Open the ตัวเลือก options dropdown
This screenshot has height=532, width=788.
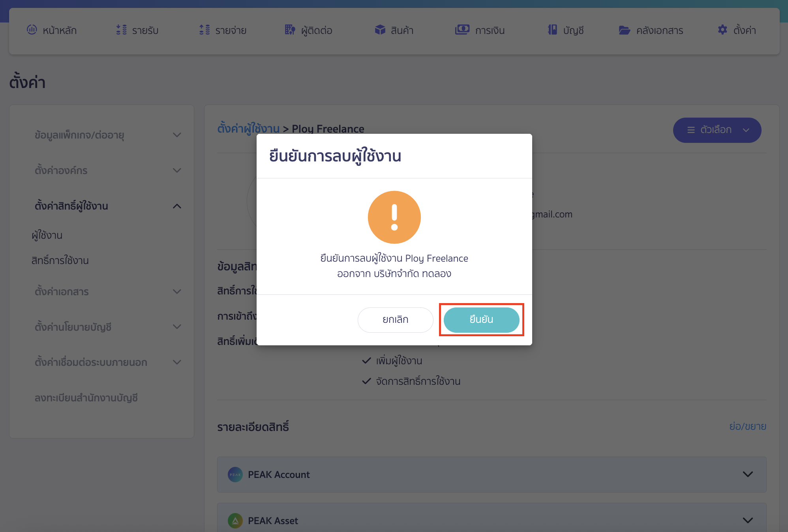(x=717, y=130)
